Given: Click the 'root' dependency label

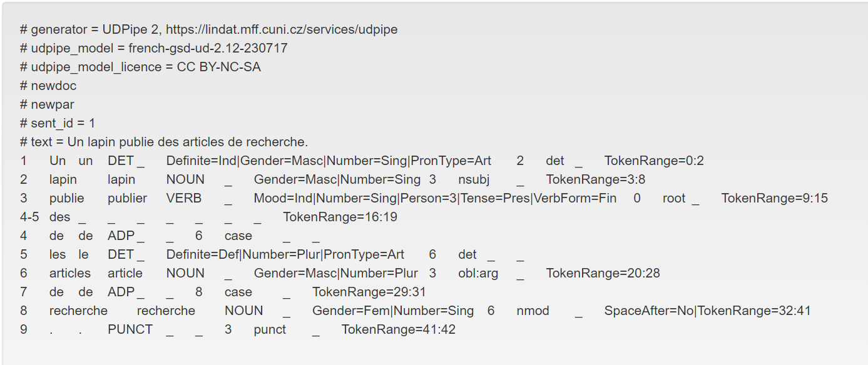Looking at the screenshot, I should click(x=674, y=198).
